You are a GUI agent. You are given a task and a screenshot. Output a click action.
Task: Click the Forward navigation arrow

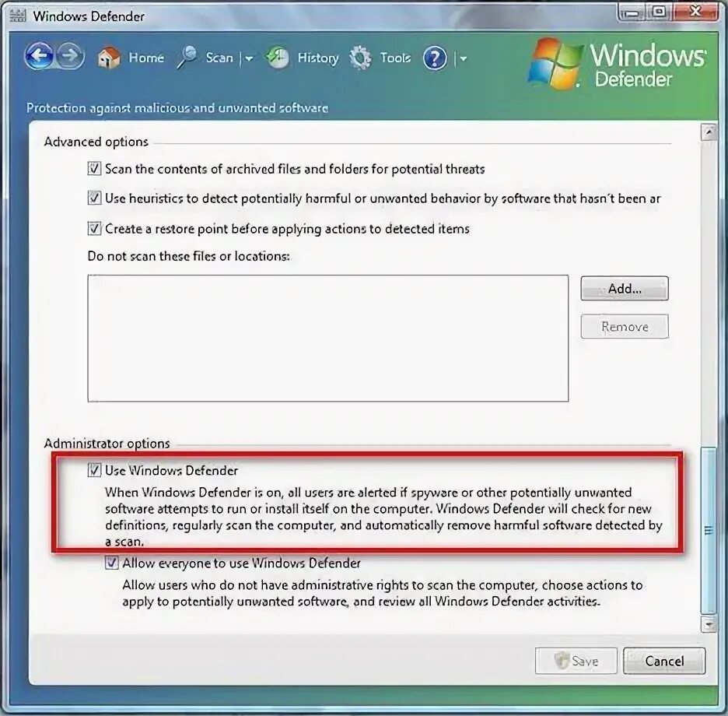tap(70, 56)
